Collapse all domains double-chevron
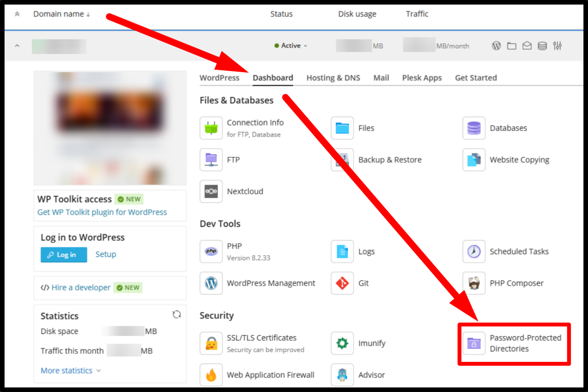The height and width of the screenshot is (392, 588). [x=17, y=14]
